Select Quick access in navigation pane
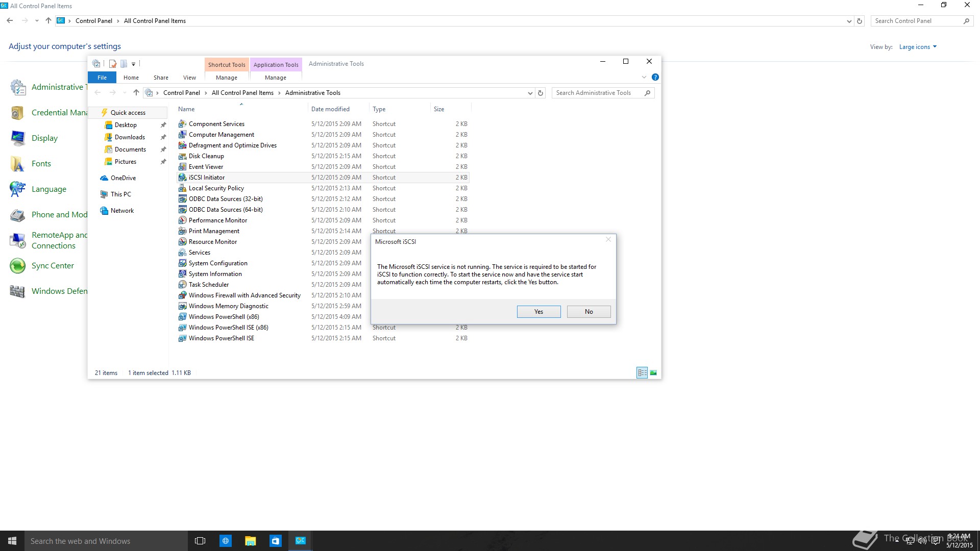Viewport: 980px width, 551px height. (128, 113)
